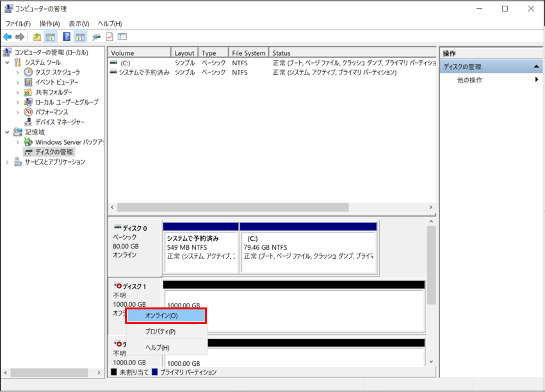Click the Back arrow toolbar icon
The height and width of the screenshot is (392, 545).
pos(7,37)
